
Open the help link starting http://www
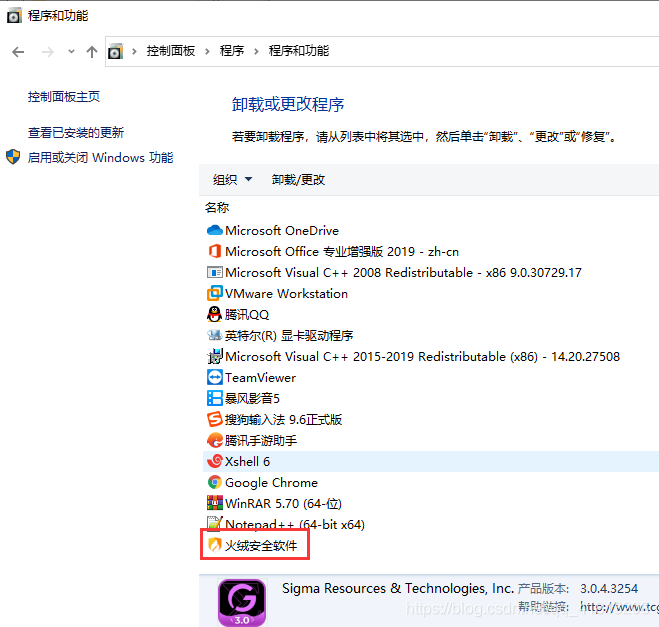tap(619, 606)
